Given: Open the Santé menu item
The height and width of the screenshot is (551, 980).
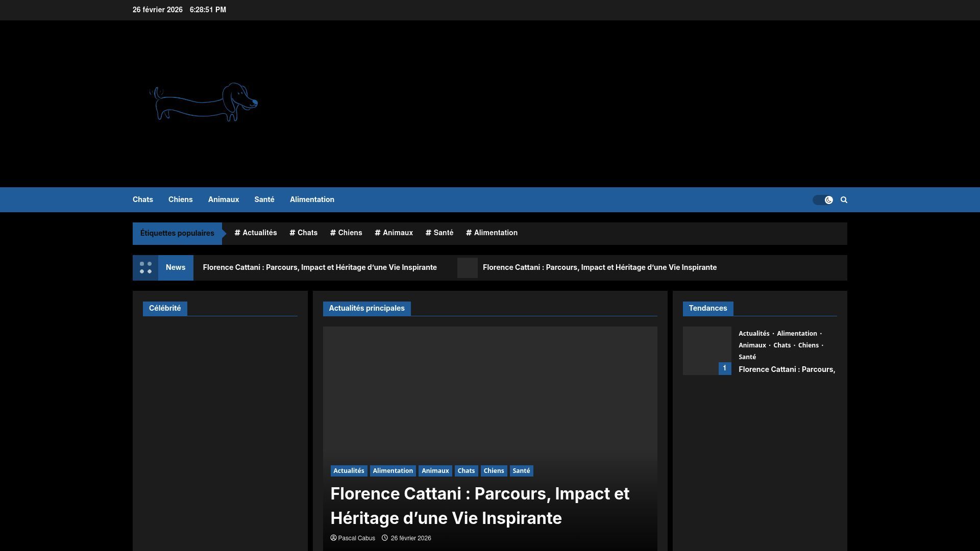Looking at the screenshot, I should tap(264, 199).
